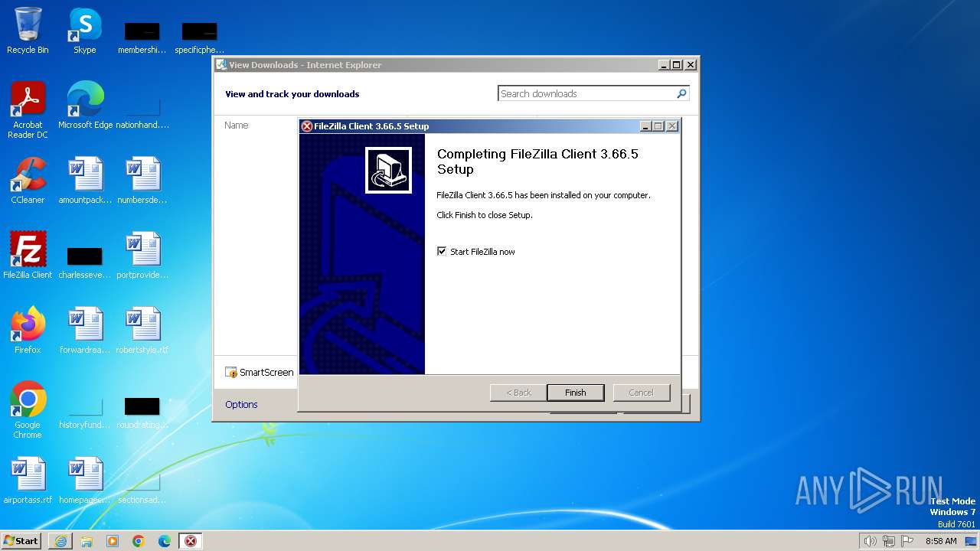The width and height of the screenshot is (980, 551).
Task: Select the membershi desktop file
Action: [142, 38]
